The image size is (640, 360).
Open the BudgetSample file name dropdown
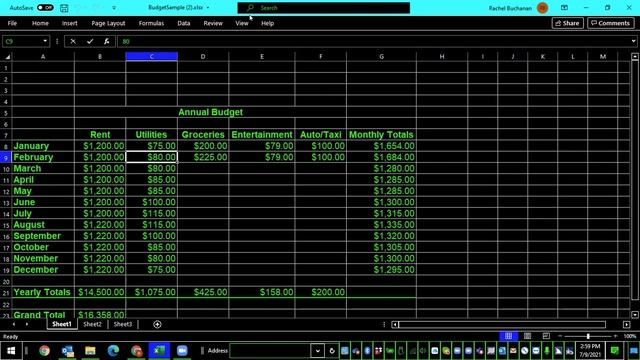coord(208,8)
